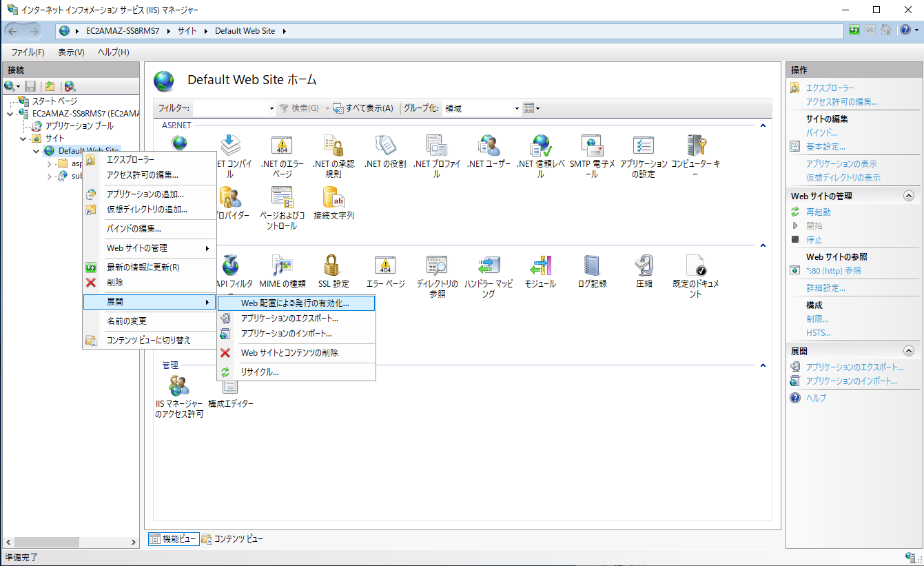Image resolution: width=924 pixels, height=566 pixels.
Task: Open the ファイル(F) menu
Action: (28, 52)
